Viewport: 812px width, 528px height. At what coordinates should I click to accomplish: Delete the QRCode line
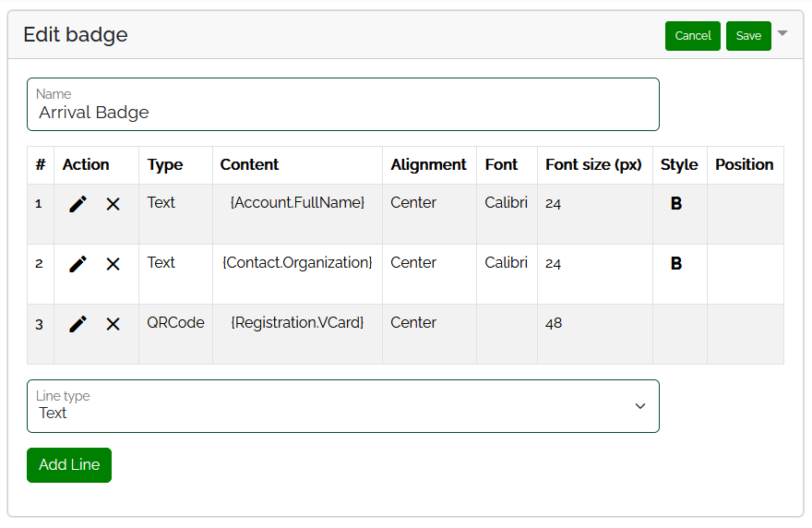click(x=113, y=324)
